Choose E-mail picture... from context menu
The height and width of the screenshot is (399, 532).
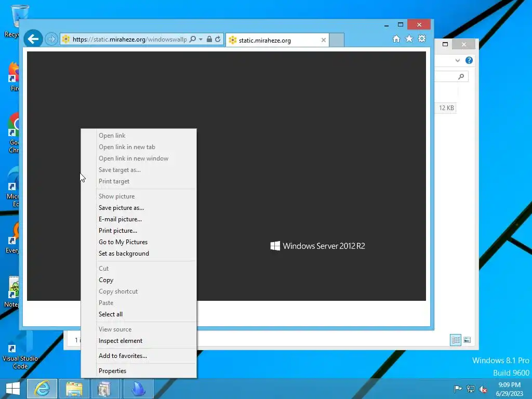click(x=120, y=219)
